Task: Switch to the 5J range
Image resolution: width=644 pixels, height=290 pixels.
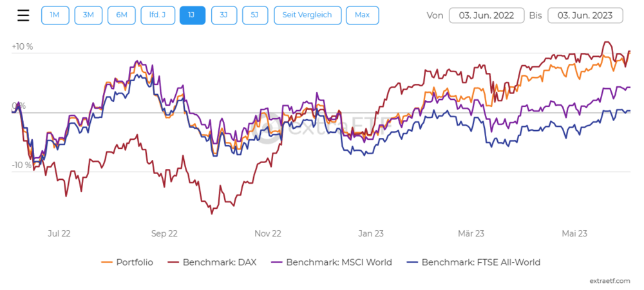Action: coord(255,15)
